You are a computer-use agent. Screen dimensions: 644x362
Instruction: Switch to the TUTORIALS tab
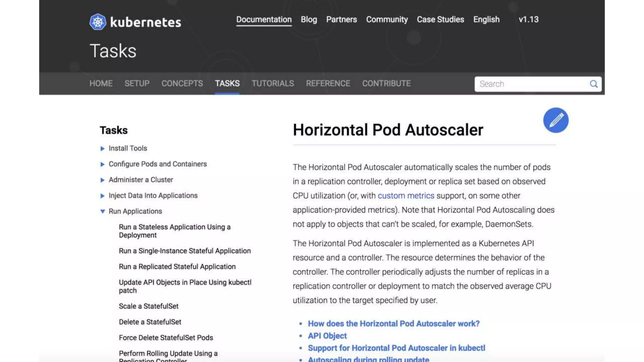273,84
